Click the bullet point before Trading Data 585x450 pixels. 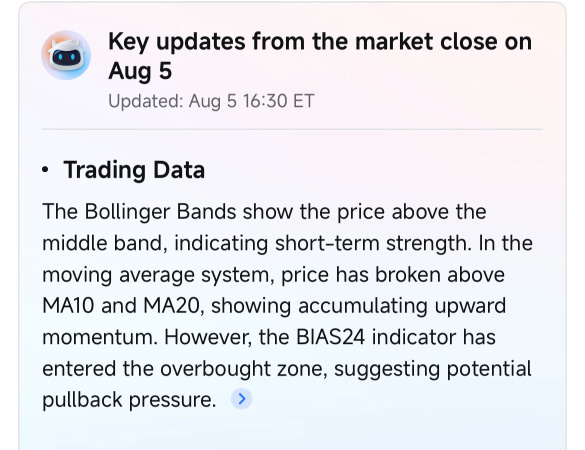point(46,170)
